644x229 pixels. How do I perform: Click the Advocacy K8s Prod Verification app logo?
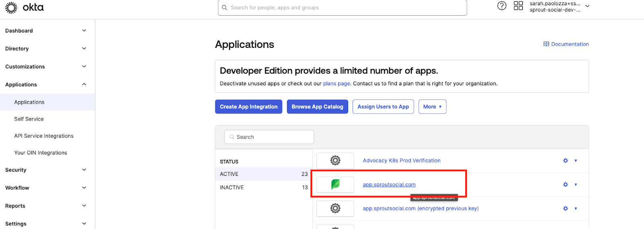coord(335,161)
